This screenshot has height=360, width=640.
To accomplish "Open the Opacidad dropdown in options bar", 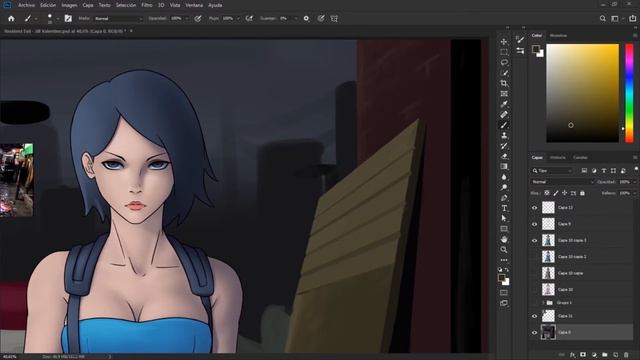I will tap(187, 18).
